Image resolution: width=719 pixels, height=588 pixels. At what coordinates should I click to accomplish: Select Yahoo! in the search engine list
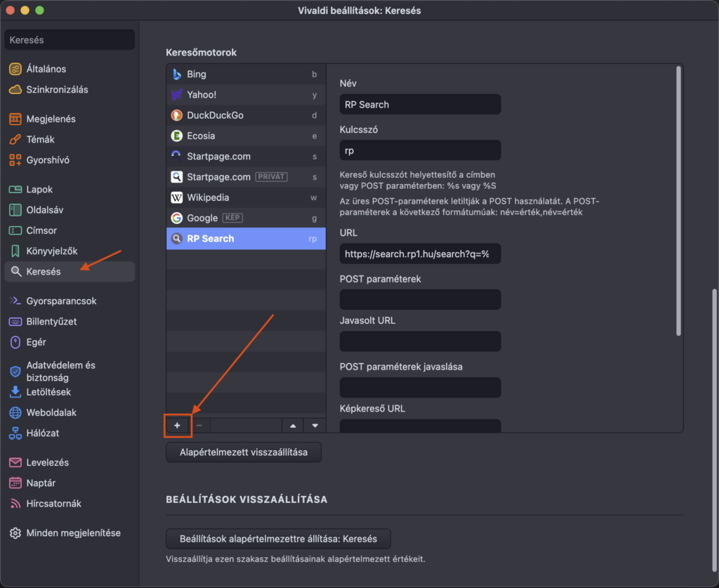246,95
